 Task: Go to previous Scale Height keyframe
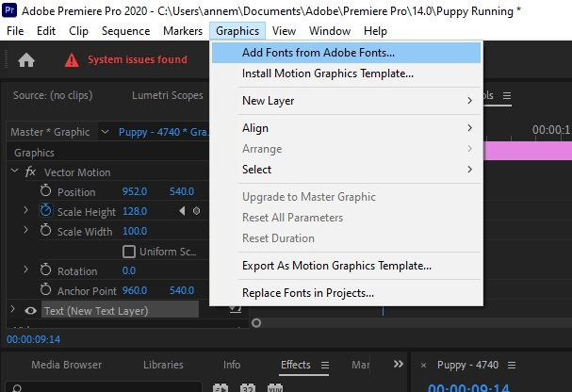(182, 211)
